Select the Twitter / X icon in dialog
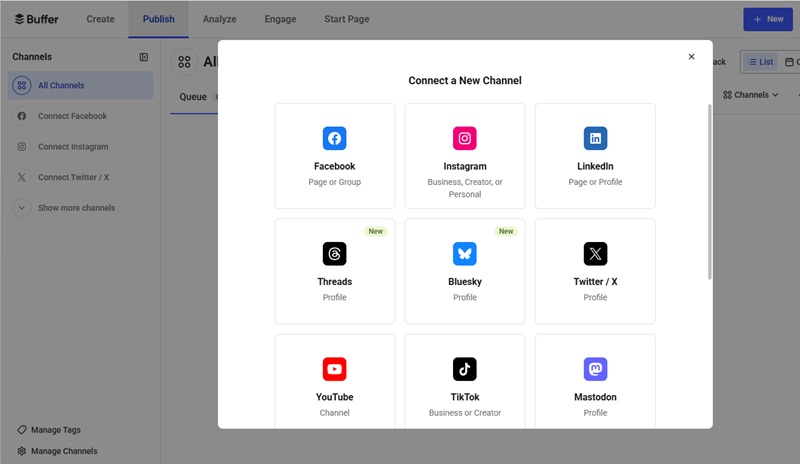 [x=595, y=254]
